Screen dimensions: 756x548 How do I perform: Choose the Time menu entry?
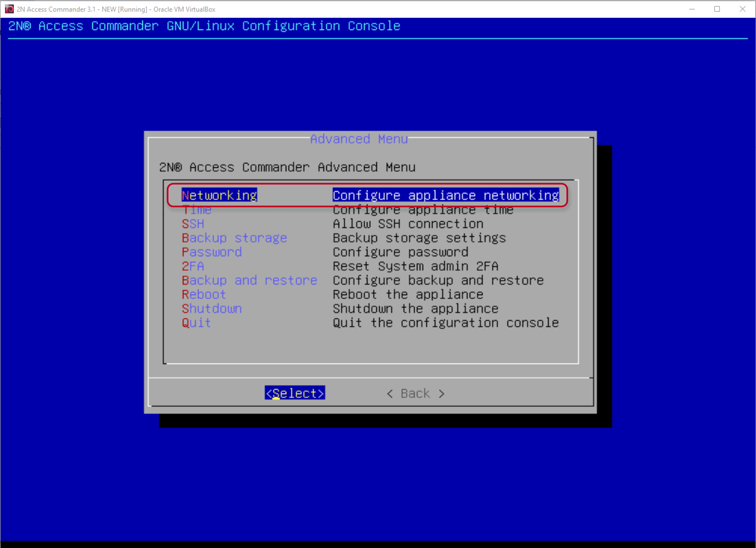[x=197, y=210]
